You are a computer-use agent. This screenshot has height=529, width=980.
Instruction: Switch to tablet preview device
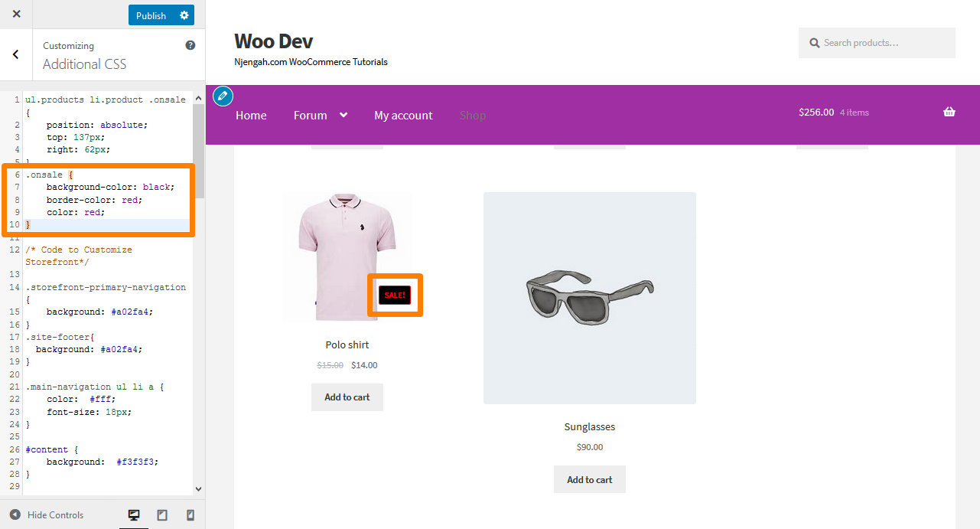[x=162, y=515]
